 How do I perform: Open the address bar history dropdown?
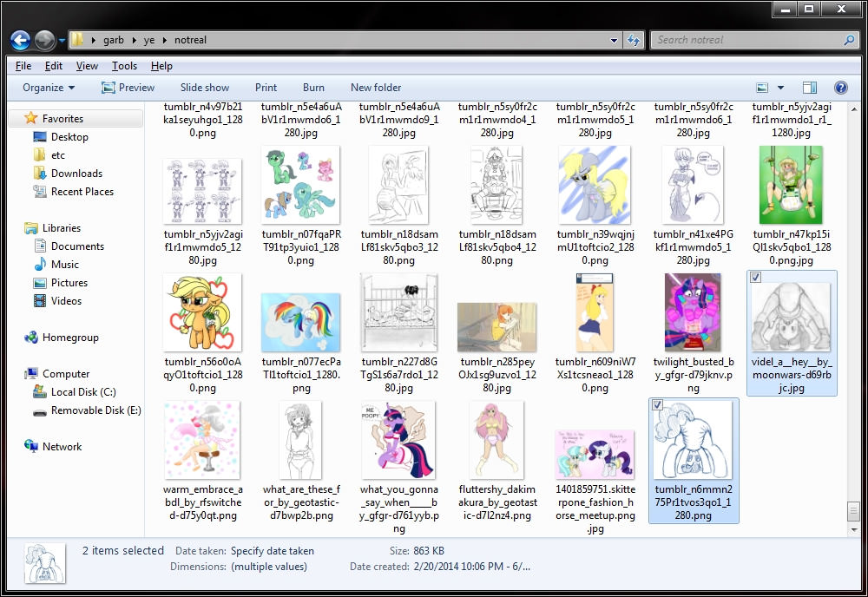point(614,41)
